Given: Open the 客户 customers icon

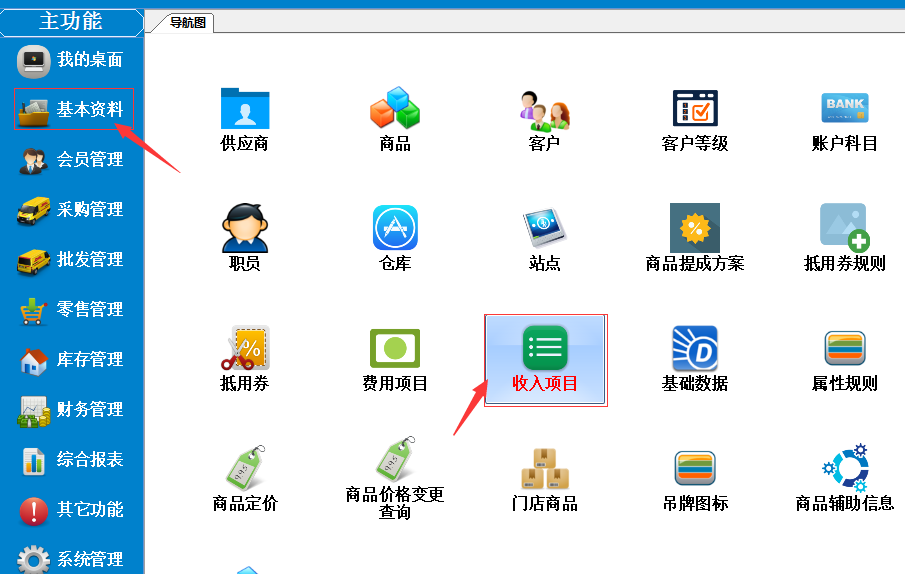Looking at the screenshot, I should (x=544, y=110).
